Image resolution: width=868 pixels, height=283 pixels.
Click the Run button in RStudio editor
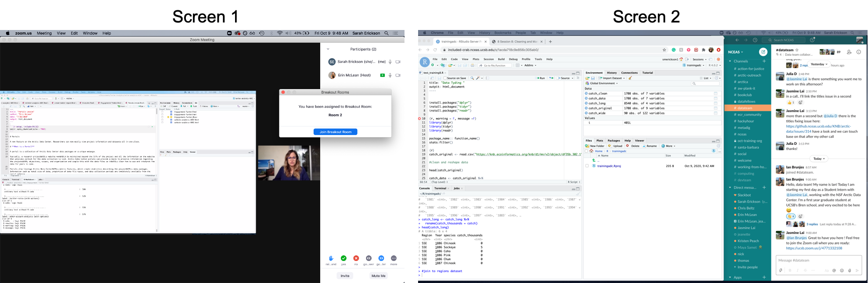[x=540, y=78]
